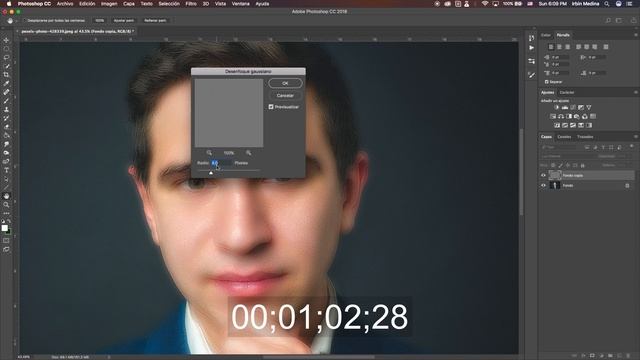Open the Ventana menu
The width and height of the screenshot is (640, 360).
(241, 4)
